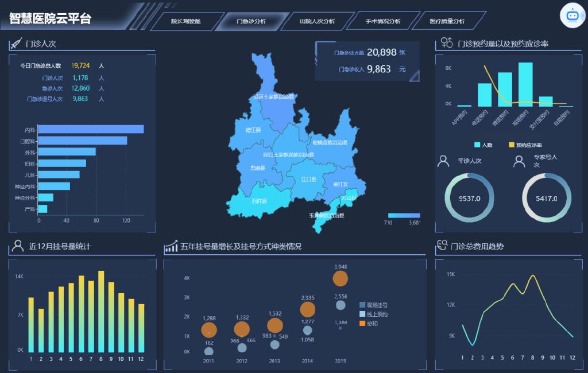Click the map color range slider bar
The height and width of the screenshot is (373, 588).
(404, 216)
